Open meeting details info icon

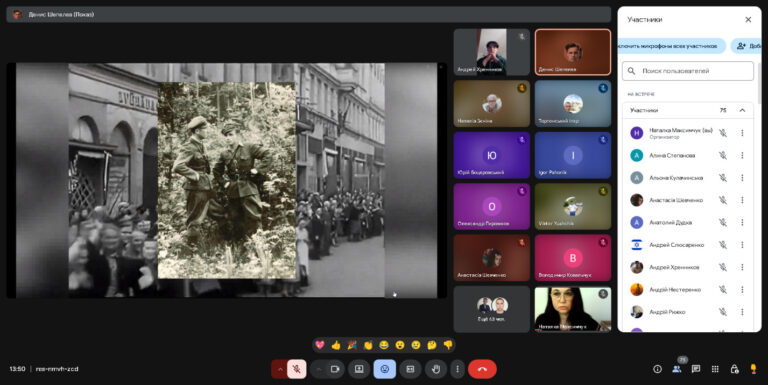point(657,369)
